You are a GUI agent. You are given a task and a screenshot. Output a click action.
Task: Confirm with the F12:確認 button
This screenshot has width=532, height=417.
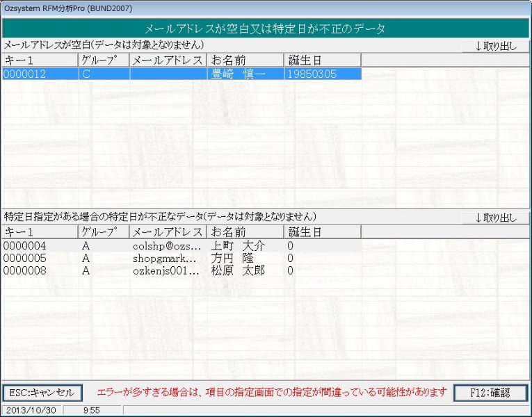pyautogui.click(x=490, y=393)
